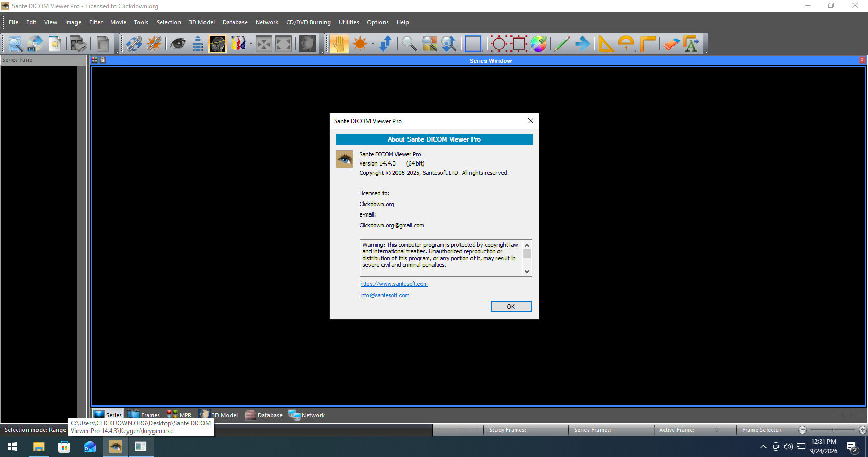The height and width of the screenshot is (457, 868).
Task: Select the open file document icon
Action: point(55,44)
